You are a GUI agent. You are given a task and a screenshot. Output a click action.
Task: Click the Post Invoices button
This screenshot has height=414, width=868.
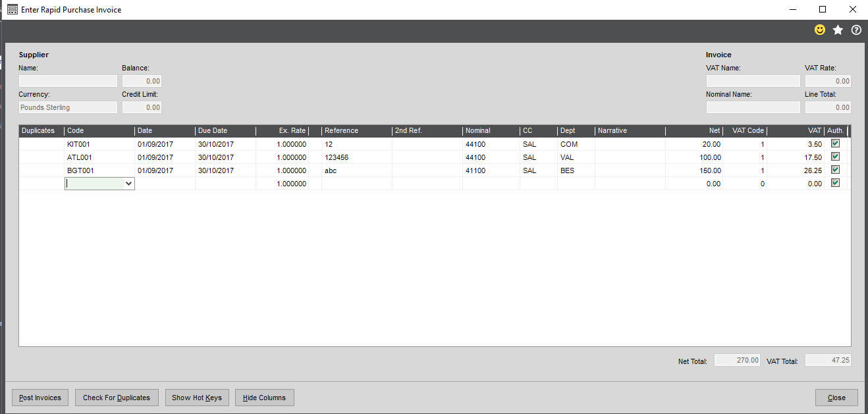coord(40,398)
